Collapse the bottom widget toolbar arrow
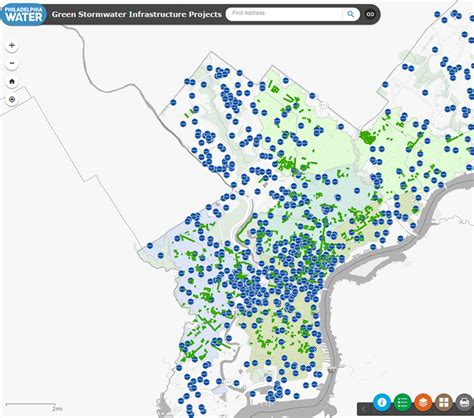Screen dimensions: 474x418 [x=364, y=409]
